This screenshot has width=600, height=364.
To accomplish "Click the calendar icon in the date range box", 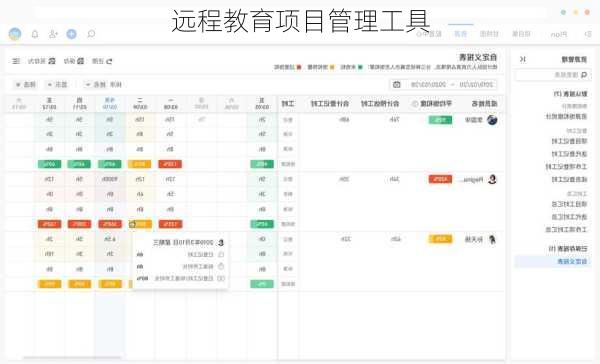I will point(397,84).
